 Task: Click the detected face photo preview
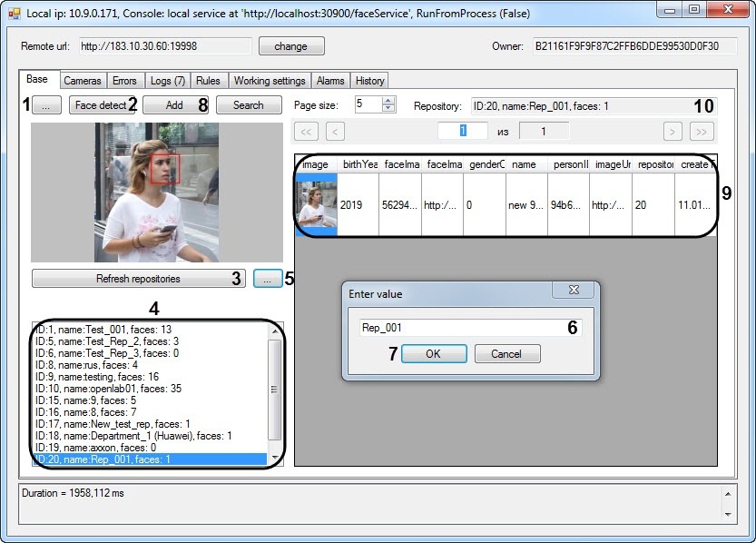[157, 193]
